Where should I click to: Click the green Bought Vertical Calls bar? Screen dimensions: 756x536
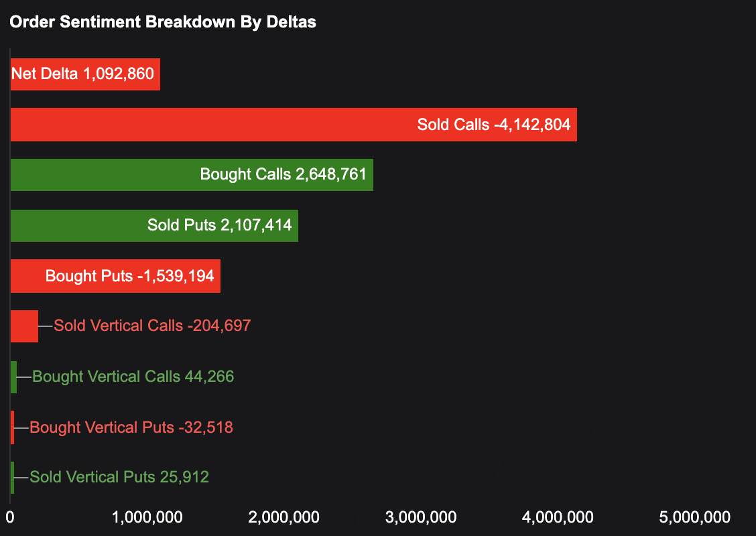[x=13, y=377]
